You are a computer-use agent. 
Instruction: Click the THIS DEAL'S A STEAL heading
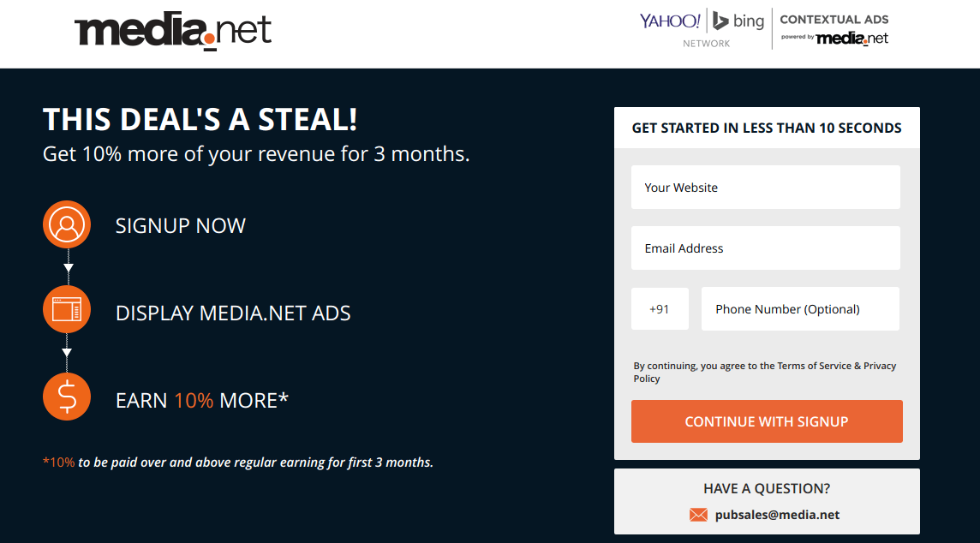click(x=200, y=119)
